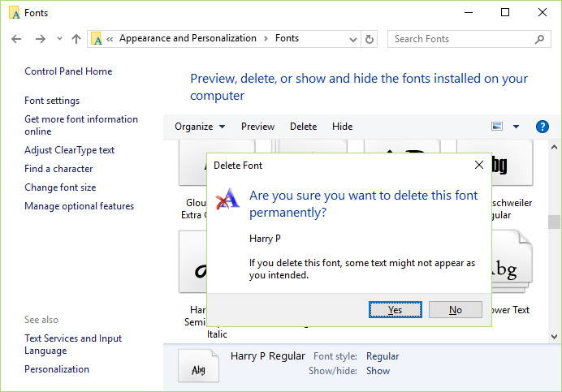Click the Back navigation arrow
The width and height of the screenshot is (562, 392).
click(16, 39)
